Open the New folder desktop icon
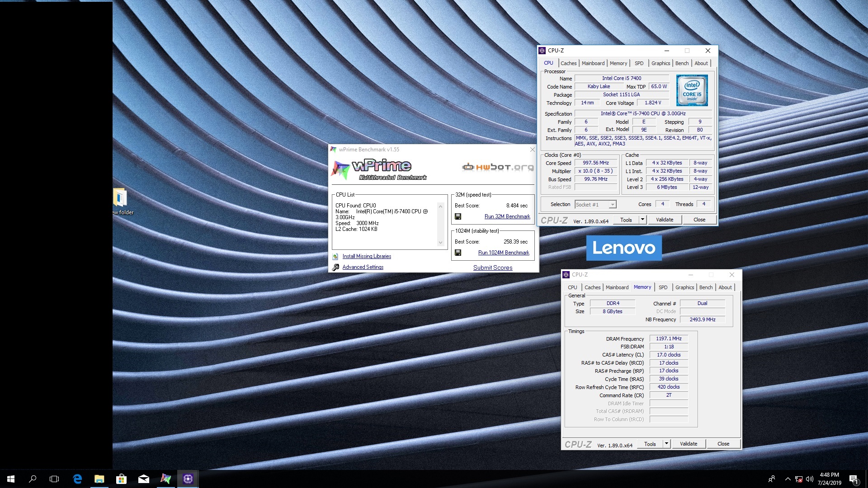 (x=120, y=202)
